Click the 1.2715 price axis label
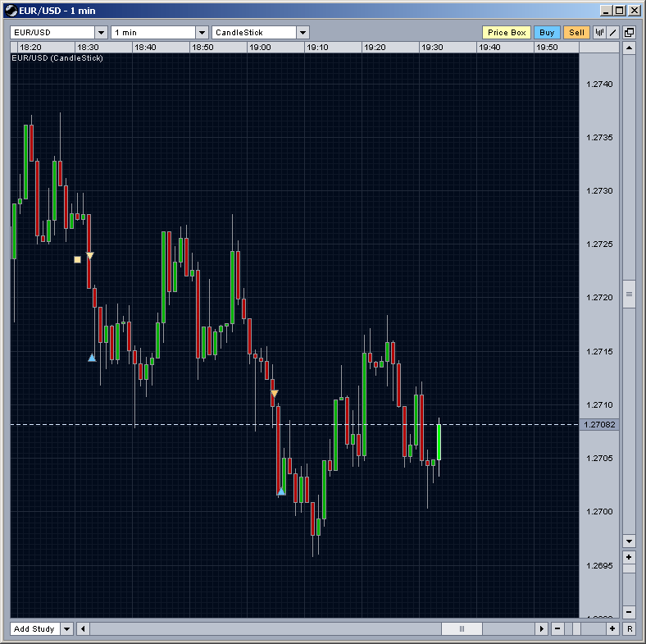Screen dimensions: 646x644 599,351
